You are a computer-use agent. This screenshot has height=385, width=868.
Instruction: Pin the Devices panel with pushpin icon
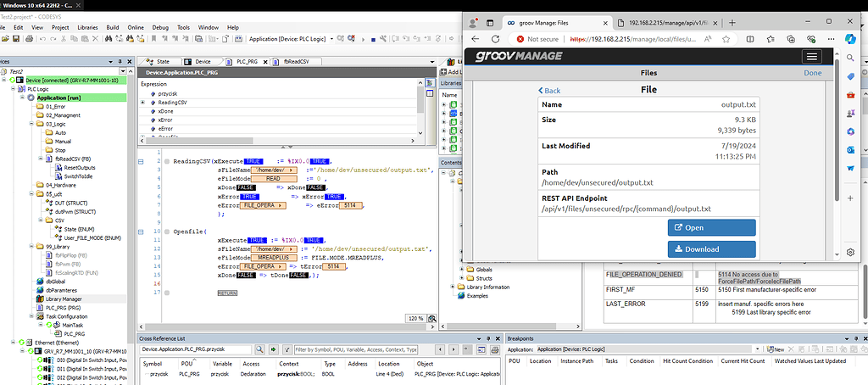click(x=120, y=62)
